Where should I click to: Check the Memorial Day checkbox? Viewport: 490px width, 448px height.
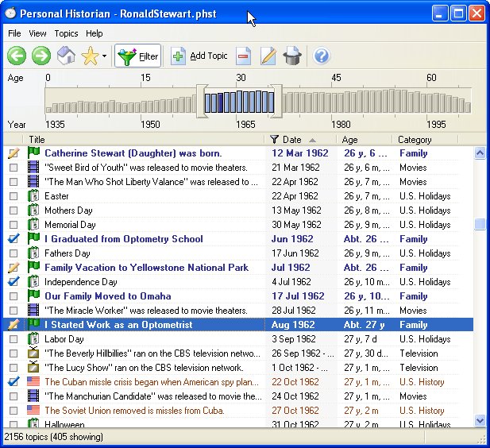click(14, 225)
